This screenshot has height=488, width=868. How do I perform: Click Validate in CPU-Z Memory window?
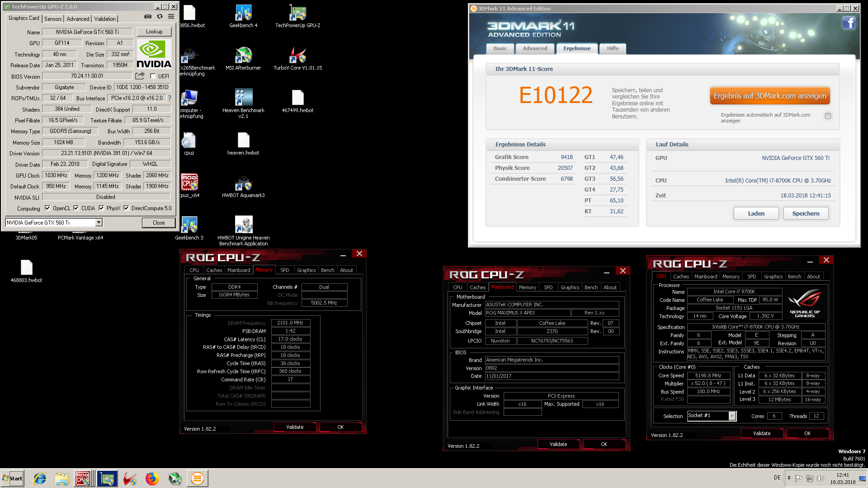[295, 427]
